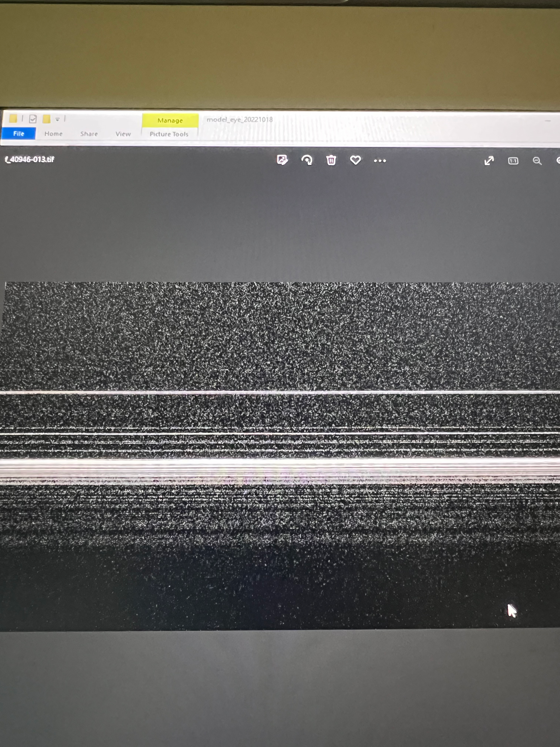Click Properties checkmark icon in quick toolbar

click(33, 119)
